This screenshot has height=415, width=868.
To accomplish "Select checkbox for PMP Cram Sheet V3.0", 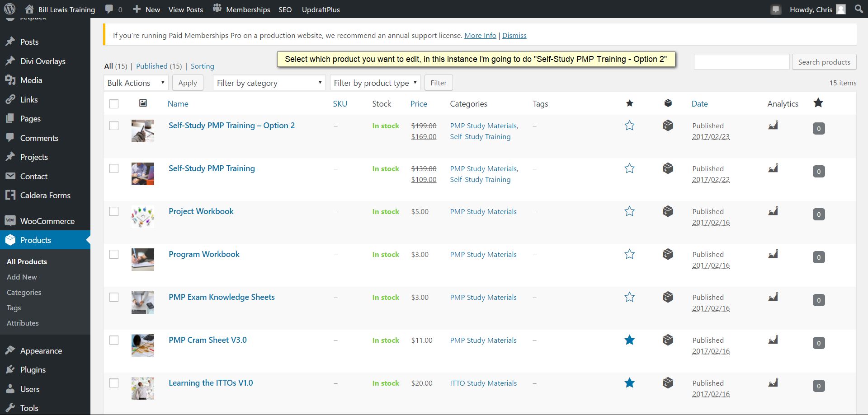I will click(114, 340).
